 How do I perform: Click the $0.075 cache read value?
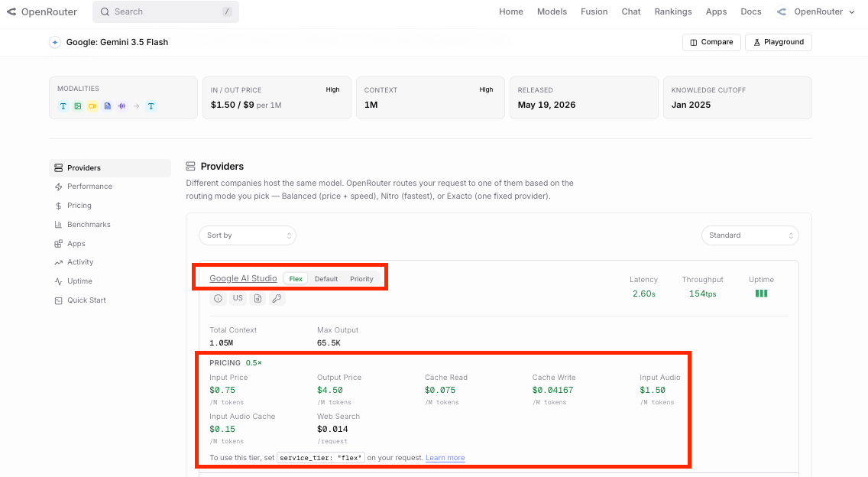[440, 390]
